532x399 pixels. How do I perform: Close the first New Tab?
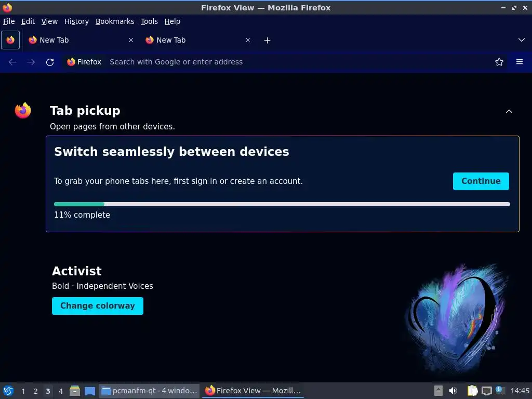click(131, 40)
